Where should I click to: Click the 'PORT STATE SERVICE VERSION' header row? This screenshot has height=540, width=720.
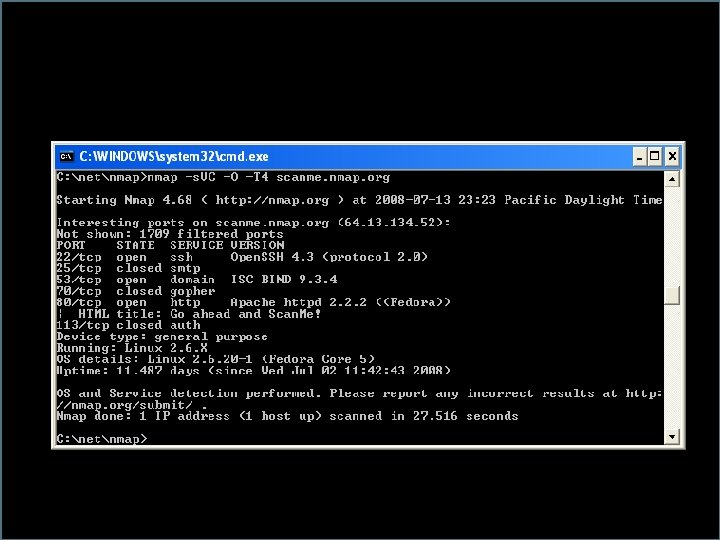170,246
